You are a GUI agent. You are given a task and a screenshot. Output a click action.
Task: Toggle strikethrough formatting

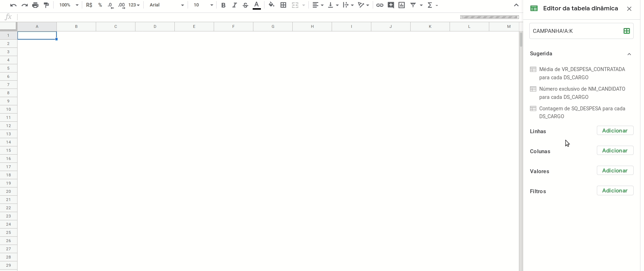pyautogui.click(x=246, y=5)
